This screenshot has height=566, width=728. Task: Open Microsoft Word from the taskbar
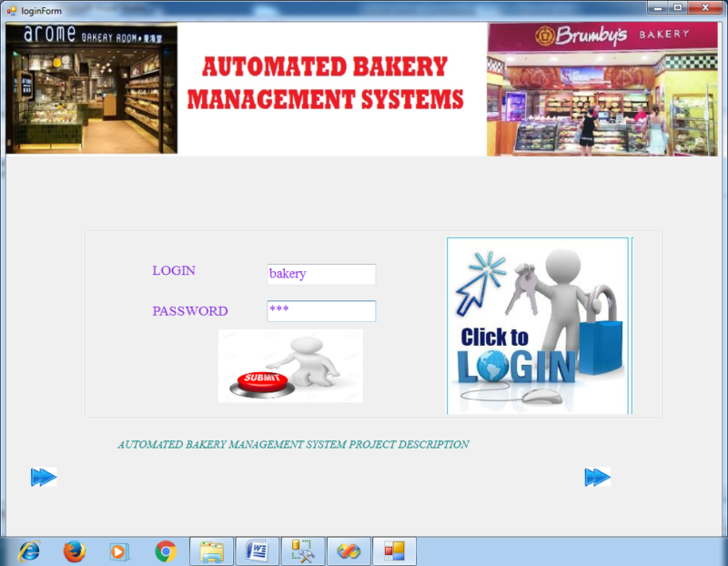(256, 551)
